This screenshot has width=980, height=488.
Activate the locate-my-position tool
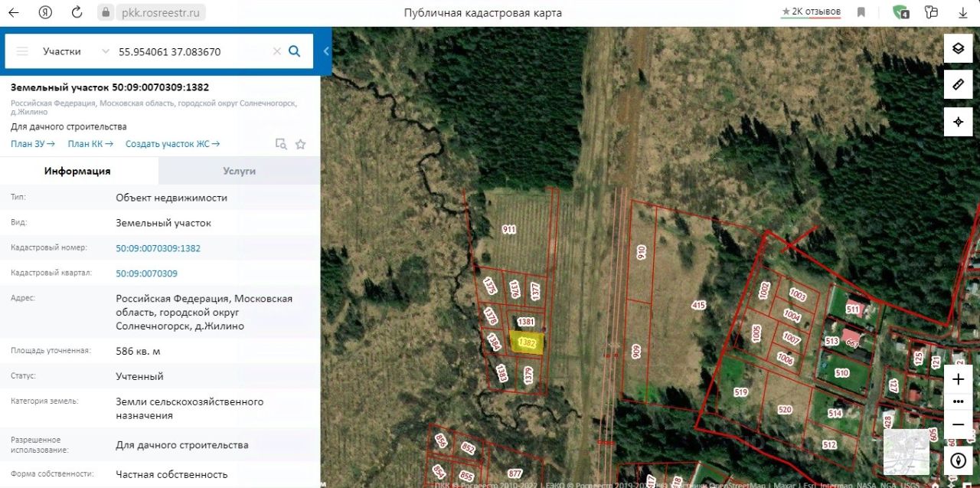pos(958,122)
